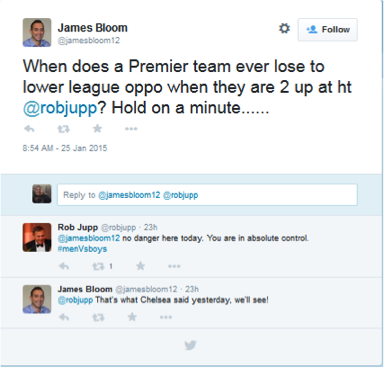Focus the Reply to @jamesbloom12 field
The image size is (384, 368).
pos(207,195)
